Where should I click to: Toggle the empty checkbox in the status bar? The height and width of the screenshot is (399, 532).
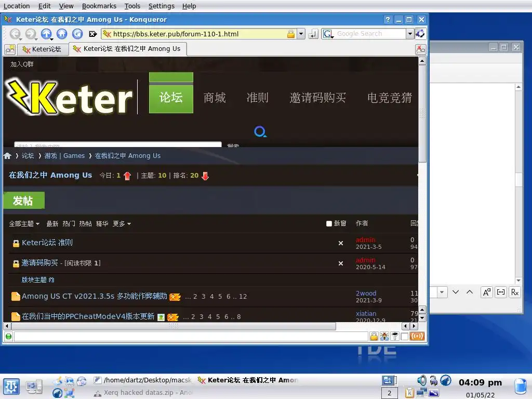[x=404, y=336]
